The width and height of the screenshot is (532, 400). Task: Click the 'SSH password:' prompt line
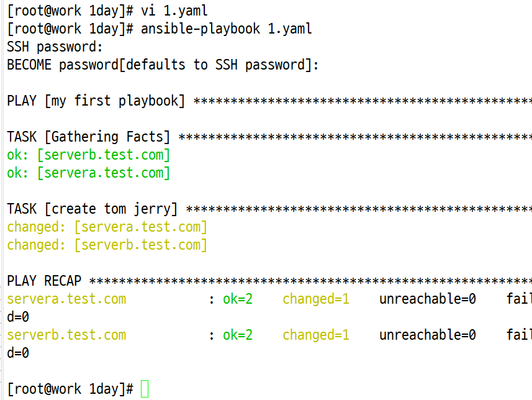tap(55, 47)
